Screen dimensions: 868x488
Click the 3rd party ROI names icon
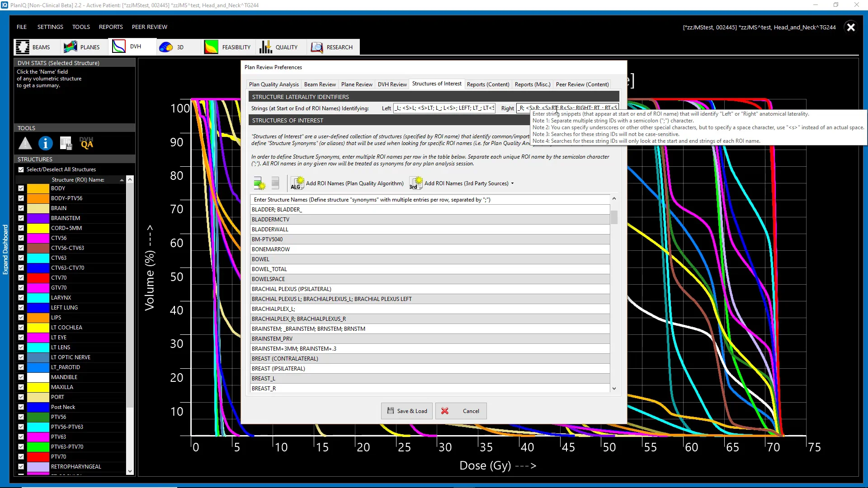pyautogui.click(x=415, y=183)
